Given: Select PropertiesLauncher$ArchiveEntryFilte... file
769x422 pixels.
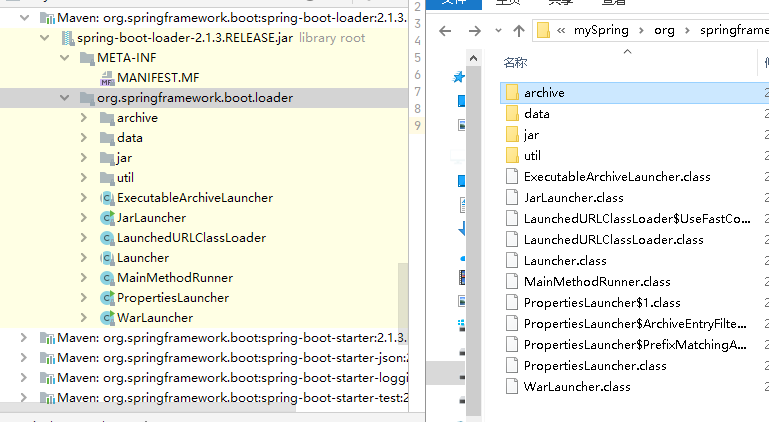Looking at the screenshot, I should coord(634,324).
